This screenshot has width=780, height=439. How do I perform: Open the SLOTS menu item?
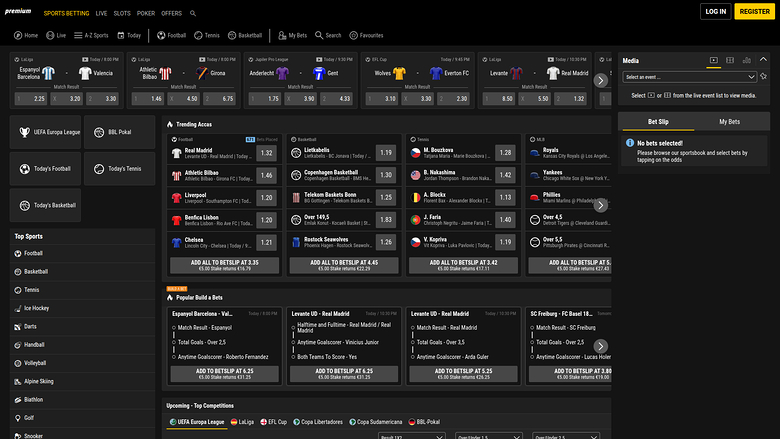click(122, 13)
